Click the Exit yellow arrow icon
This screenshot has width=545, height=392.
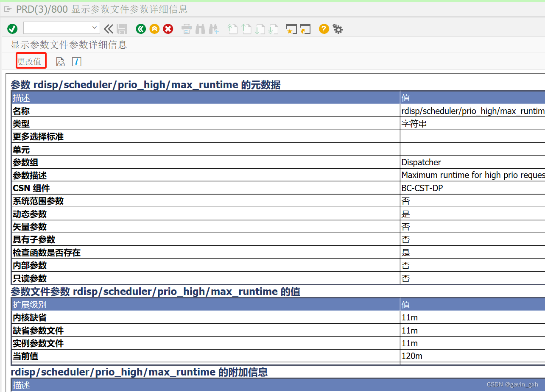[154, 29]
